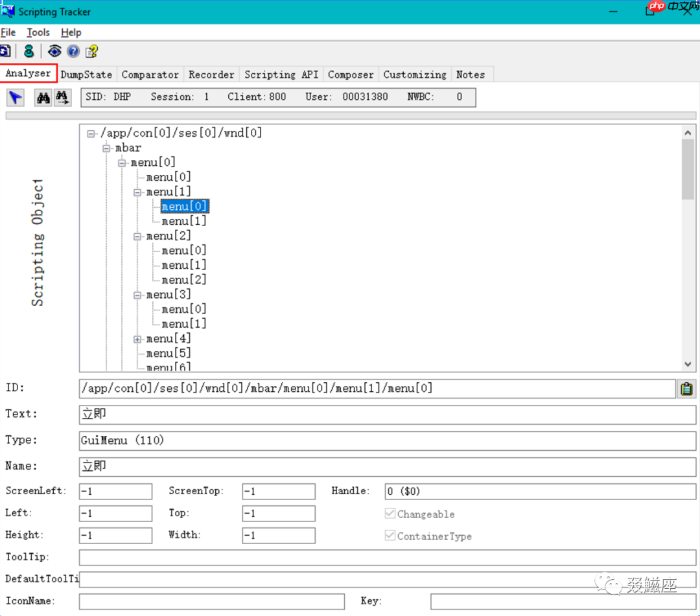700x616 pixels.
Task: Click the blue arrow pointer tool icon
Action: [16, 98]
